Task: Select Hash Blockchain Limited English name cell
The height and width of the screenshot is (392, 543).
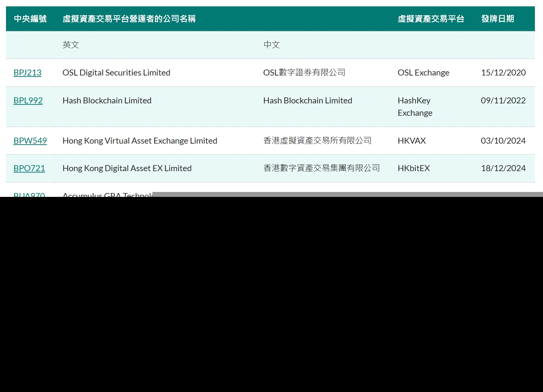Action: (107, 101)
